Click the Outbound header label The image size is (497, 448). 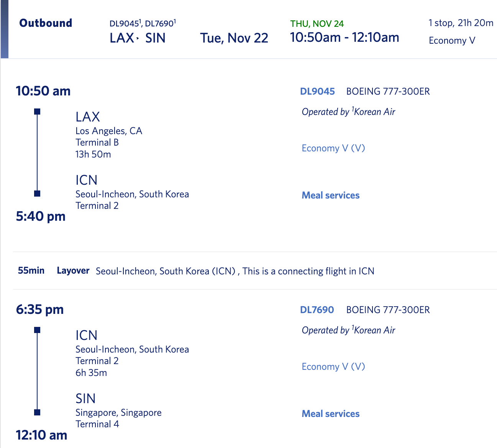46,23
